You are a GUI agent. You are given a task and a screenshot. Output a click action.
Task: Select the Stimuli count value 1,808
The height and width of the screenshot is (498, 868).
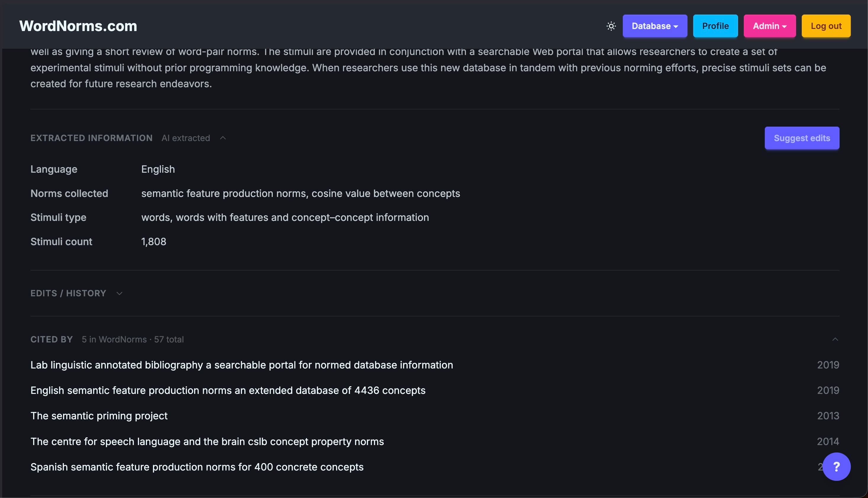click(x=154, y=242)
